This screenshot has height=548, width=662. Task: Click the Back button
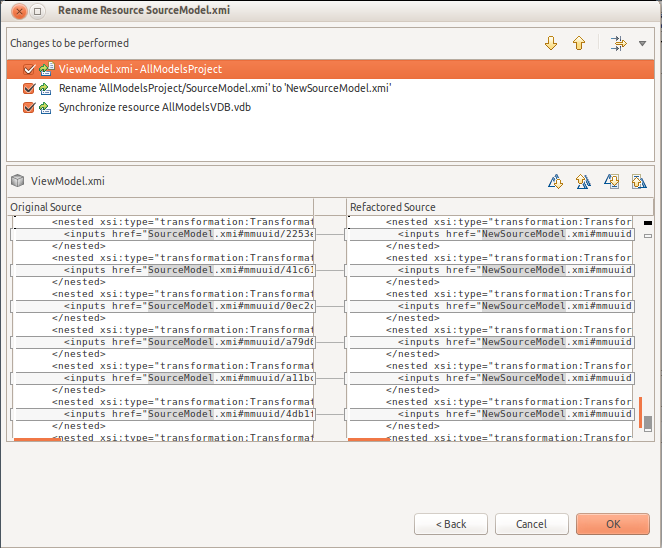click(450, 524)
